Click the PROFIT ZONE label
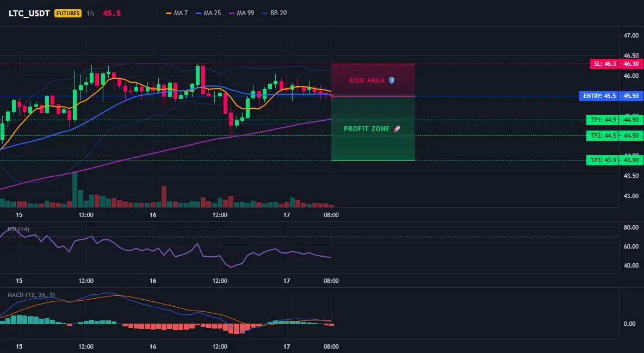This screenshot has height=353, width=644. [x=367, y=128]
